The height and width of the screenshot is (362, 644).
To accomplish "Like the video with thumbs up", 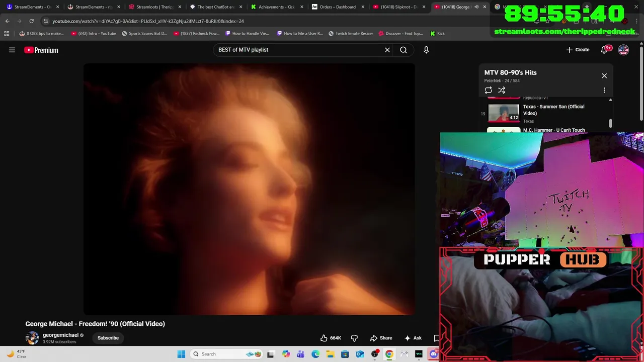I will (x=331, y=338).
